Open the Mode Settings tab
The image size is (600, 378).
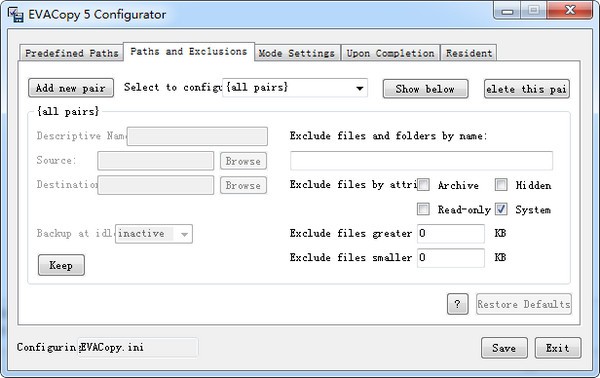[x=297, y=53]
